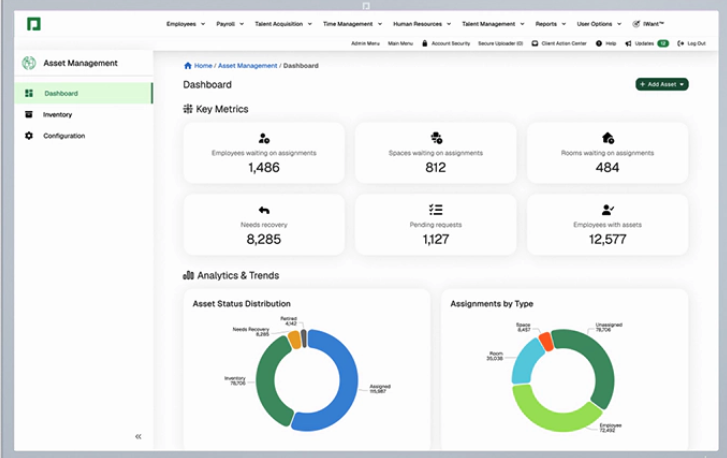This screenshot has width=727, height=458.
Task: Open the Add Asset dropdown button
Action: pos(662,84)
